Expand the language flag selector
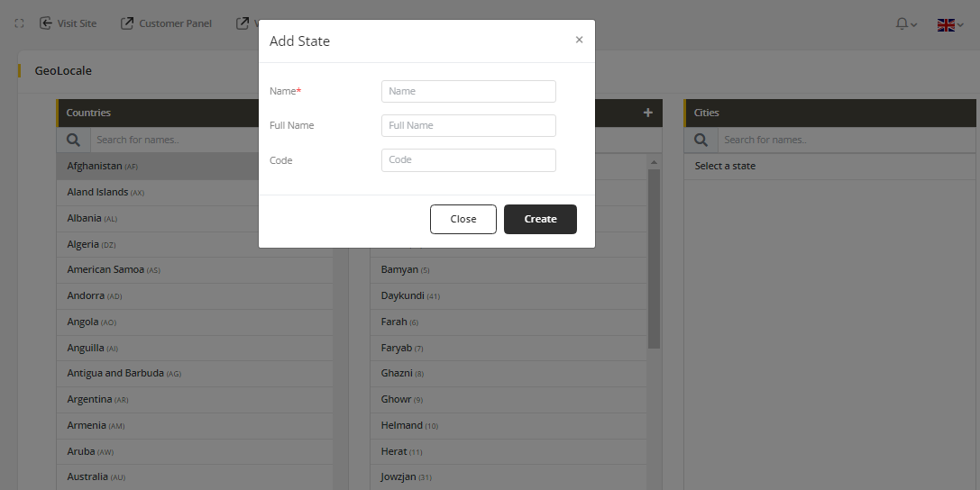980x490 pixels. click(x=949, y=24)
